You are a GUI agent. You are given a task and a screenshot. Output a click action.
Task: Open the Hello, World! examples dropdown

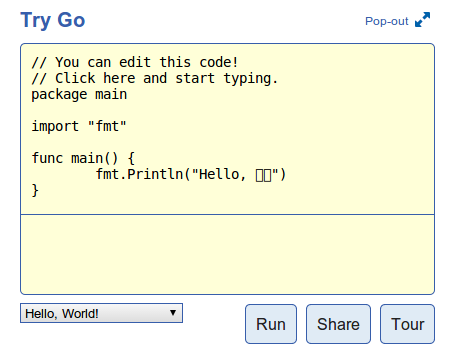pos(101,313)
